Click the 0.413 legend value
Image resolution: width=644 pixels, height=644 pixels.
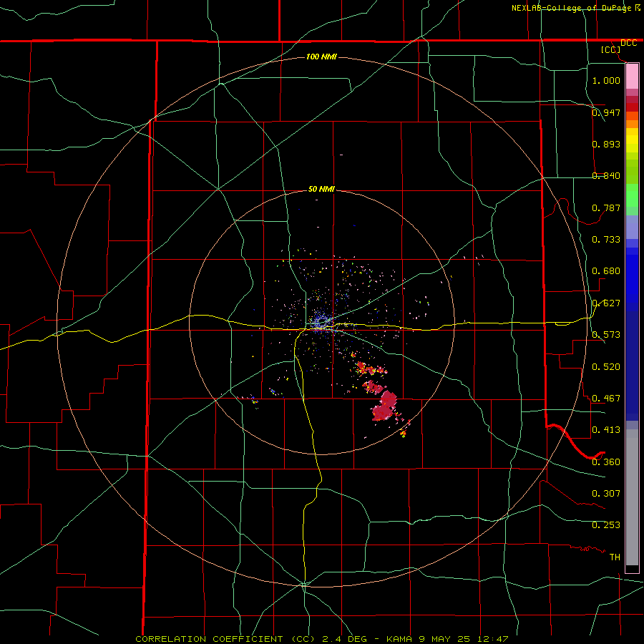606,430
